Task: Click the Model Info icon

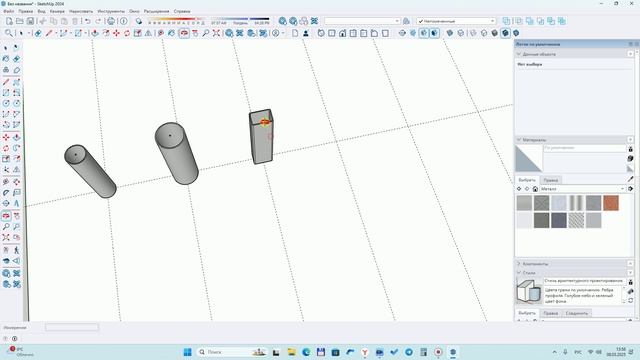Action: click(x=124, y=21)
